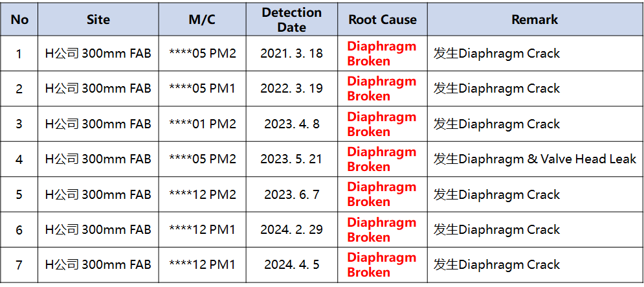
Task: Select the "Remark" column header
Action: click(x=535, y=19)
